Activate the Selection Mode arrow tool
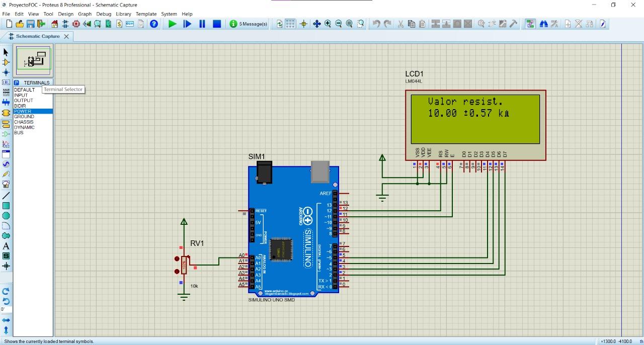 coord(6,52)
